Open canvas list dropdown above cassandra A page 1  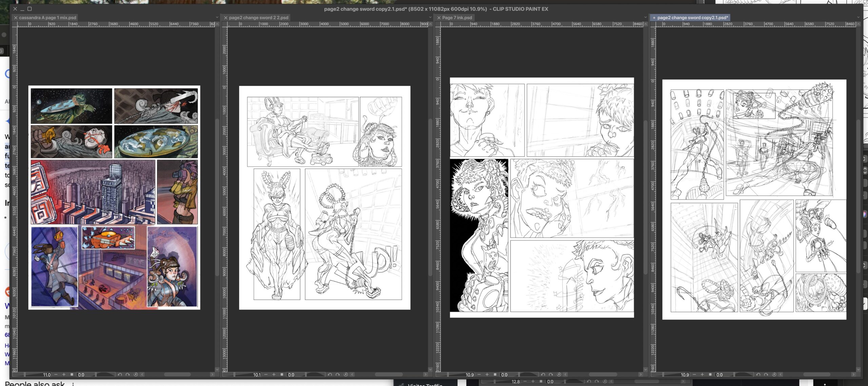tap(217, 17)
